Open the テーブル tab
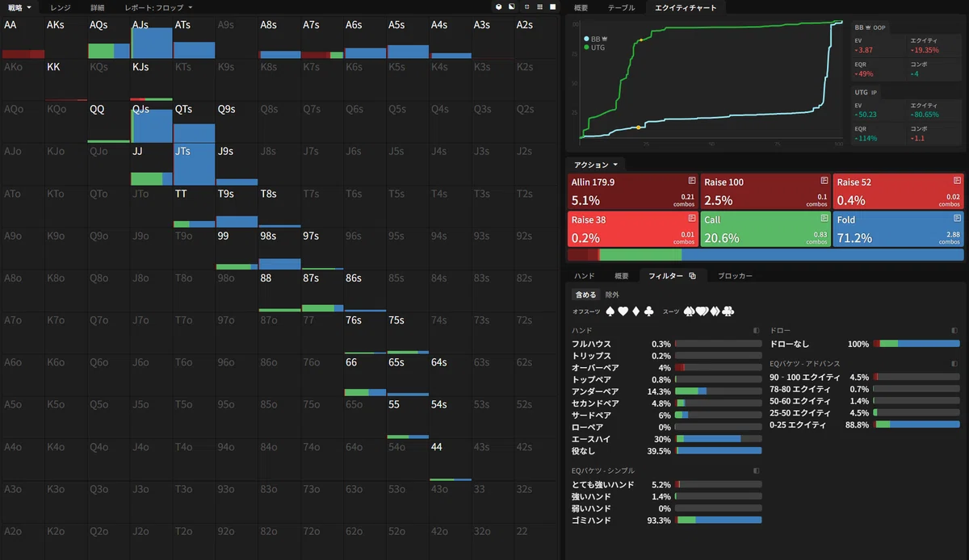 [621, 7]
